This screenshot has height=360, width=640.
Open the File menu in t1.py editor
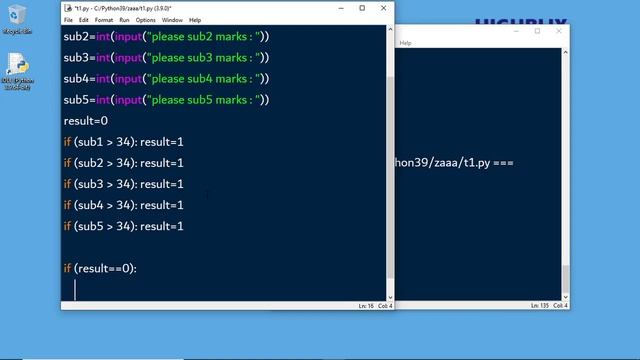coord(68,20)
